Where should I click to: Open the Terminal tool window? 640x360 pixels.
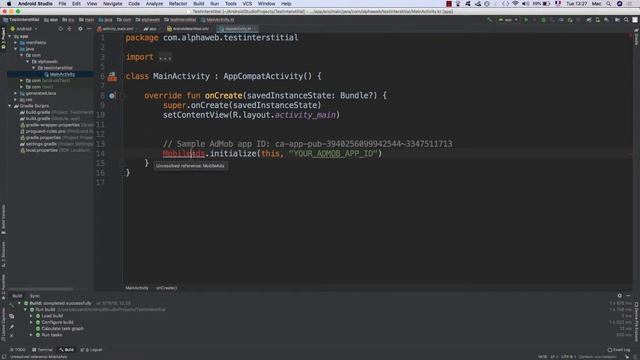click(x=42, y=350)
